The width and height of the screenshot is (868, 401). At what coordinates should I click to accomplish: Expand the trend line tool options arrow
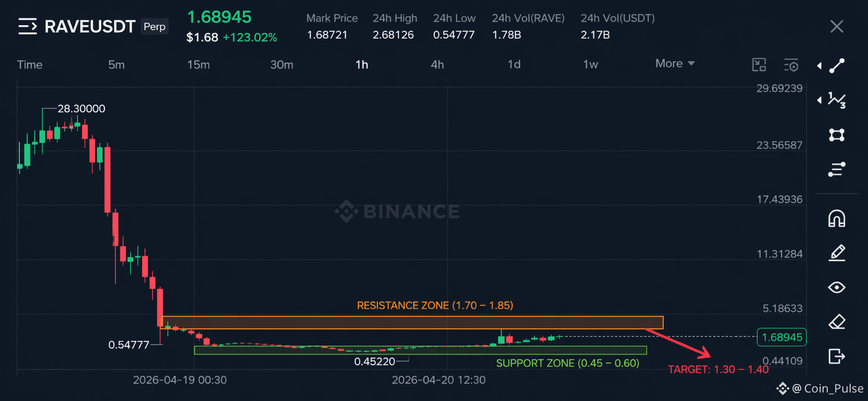pyautogui.click(x=819, y=66)
